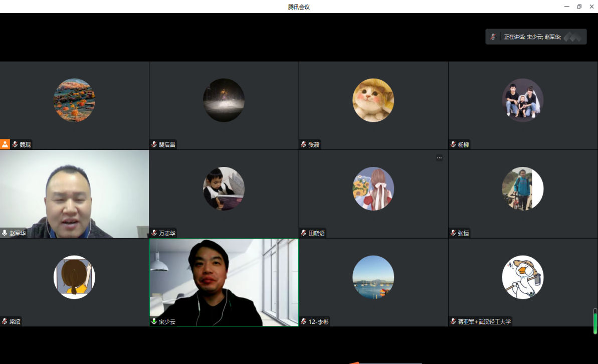Screen dimensions: 598x364
Task: Click the 蒋亚军+武汉轻工大学 name label
Action: tap(484, 321)
